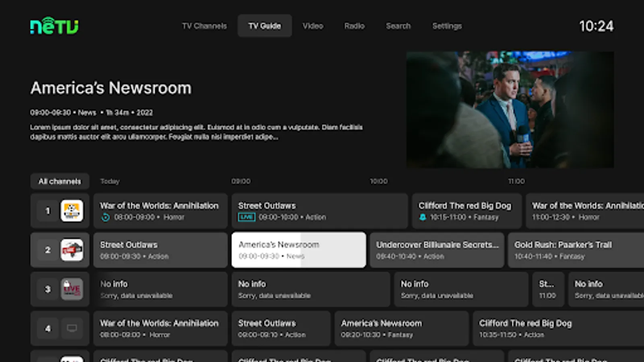
Task: Click the America's Newsroom preview thumbnail
Action: click(x=510, y=109)
